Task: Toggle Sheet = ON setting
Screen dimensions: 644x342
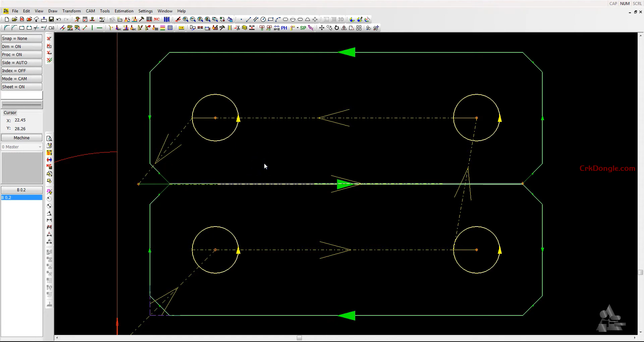Action: (x=21, y=87)
